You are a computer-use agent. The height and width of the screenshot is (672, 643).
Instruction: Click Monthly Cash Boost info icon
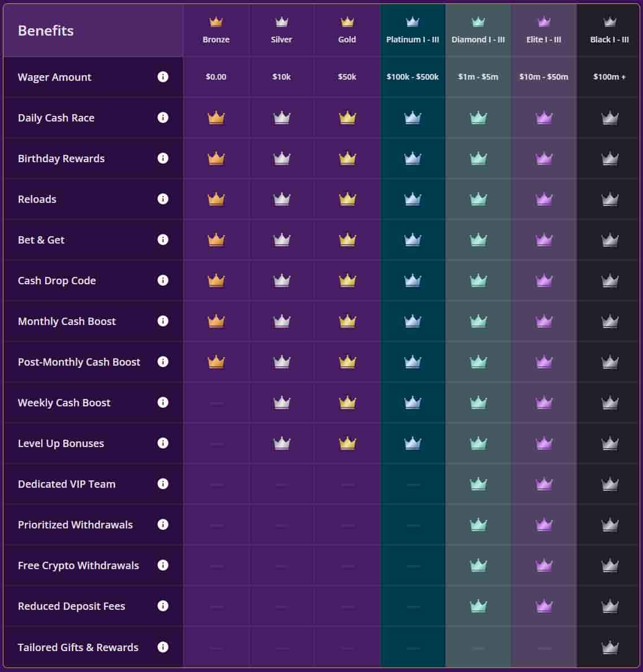coord(163,321)
